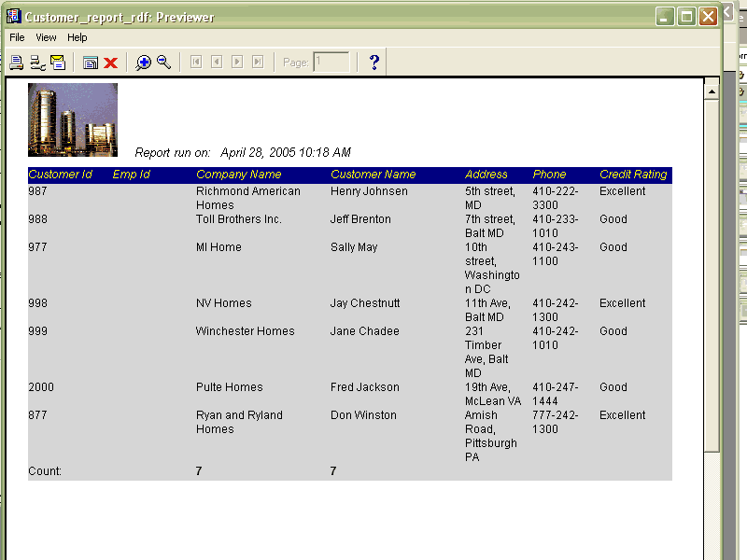The height and width of the screenshot is (560, 747).
Task: Open the File menu
Action: tap(17, 37)
